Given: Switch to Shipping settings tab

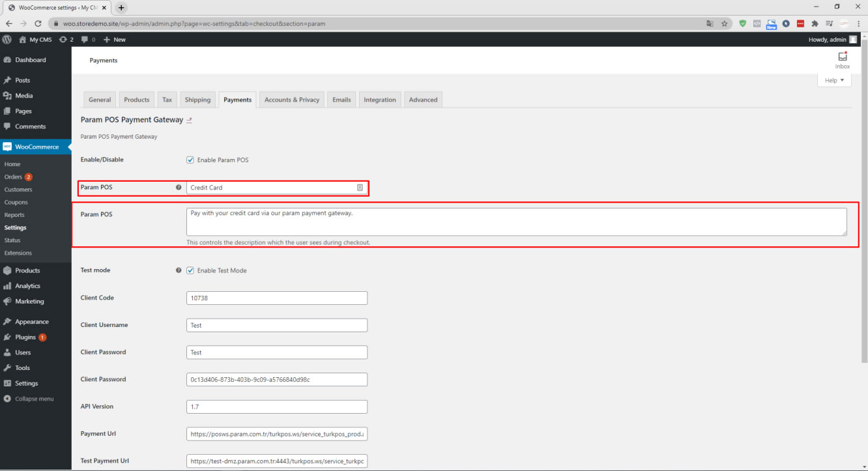Looking at the screenshot, I should point(197,100).
